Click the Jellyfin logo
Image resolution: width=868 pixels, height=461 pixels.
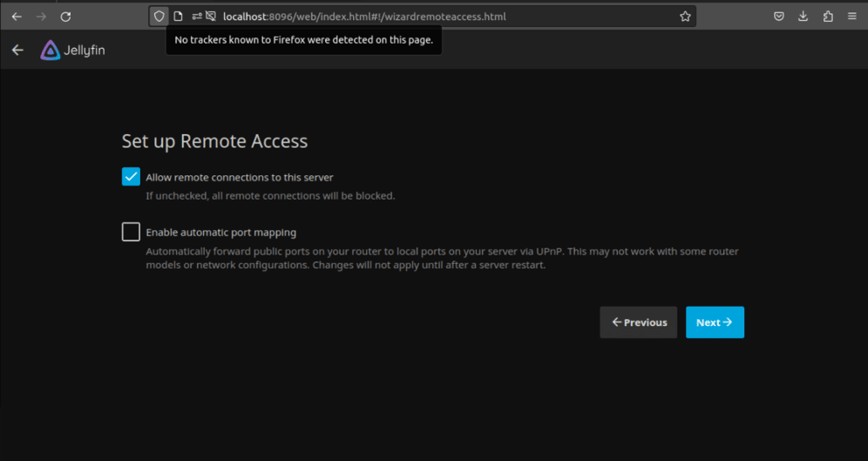(72, 51)
